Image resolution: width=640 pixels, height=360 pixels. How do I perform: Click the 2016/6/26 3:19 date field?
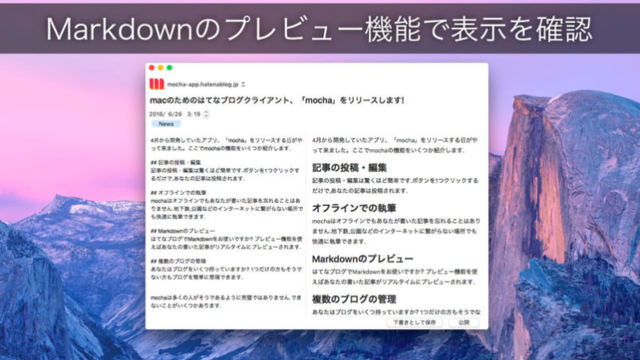click(x=175, y=114)
